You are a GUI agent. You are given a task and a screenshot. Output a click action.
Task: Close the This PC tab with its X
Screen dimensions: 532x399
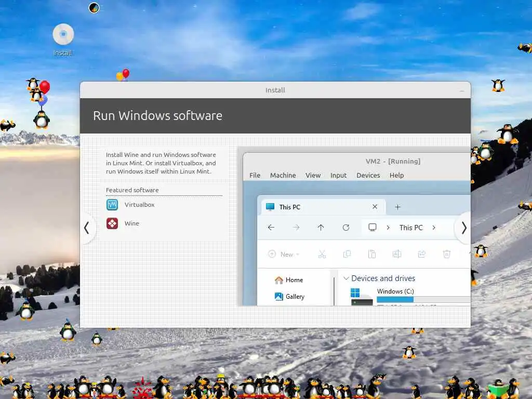click(375, 207)
